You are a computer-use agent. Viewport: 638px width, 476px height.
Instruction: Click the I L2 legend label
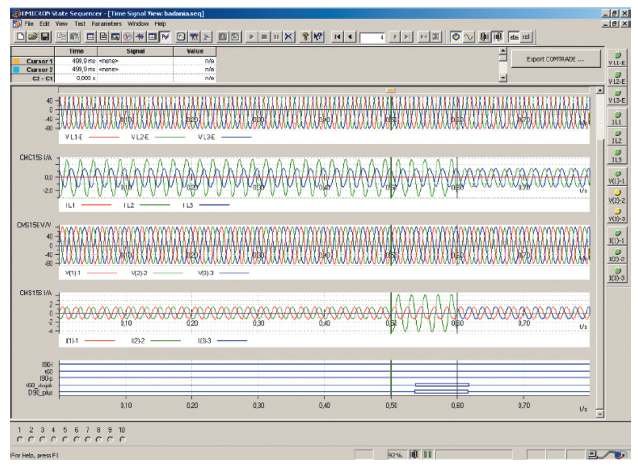click(129, 205)
